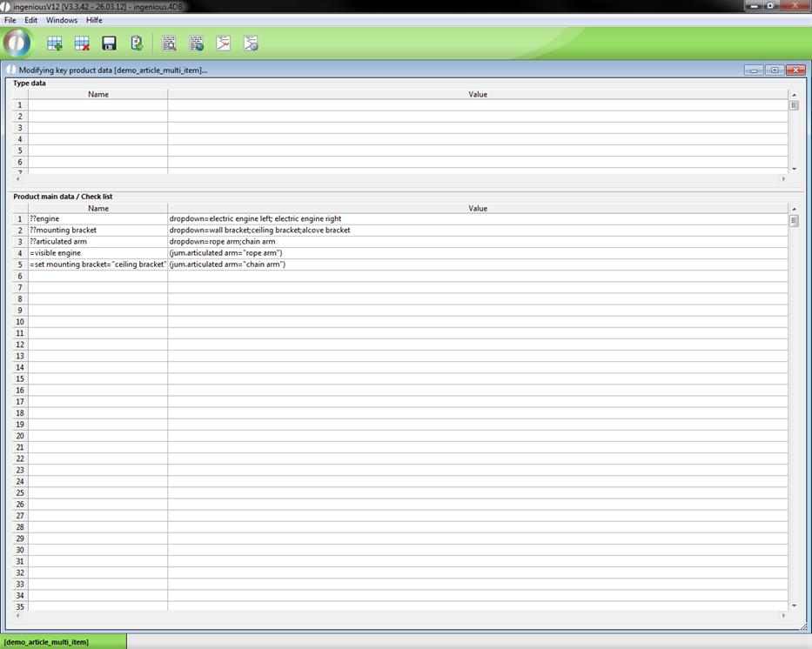The height and width of the screenshot is (649, 812).
Task: Click the add table row icon
Action: tap(55, 43)
